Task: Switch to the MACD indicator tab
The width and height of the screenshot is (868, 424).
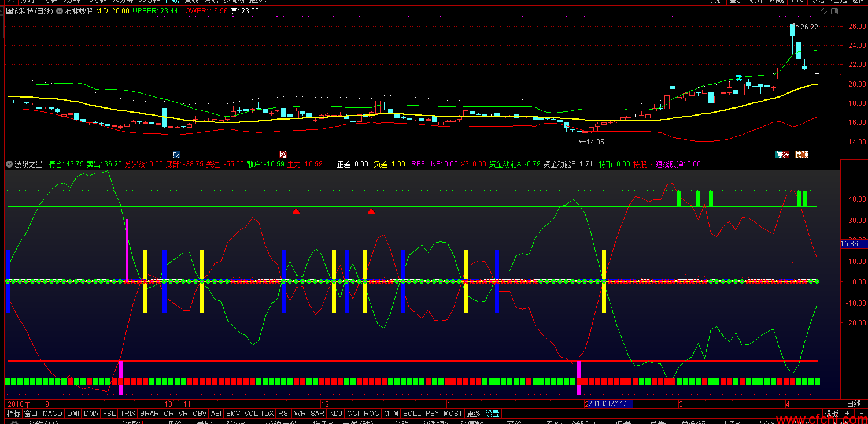Action: tap(52, 414)
